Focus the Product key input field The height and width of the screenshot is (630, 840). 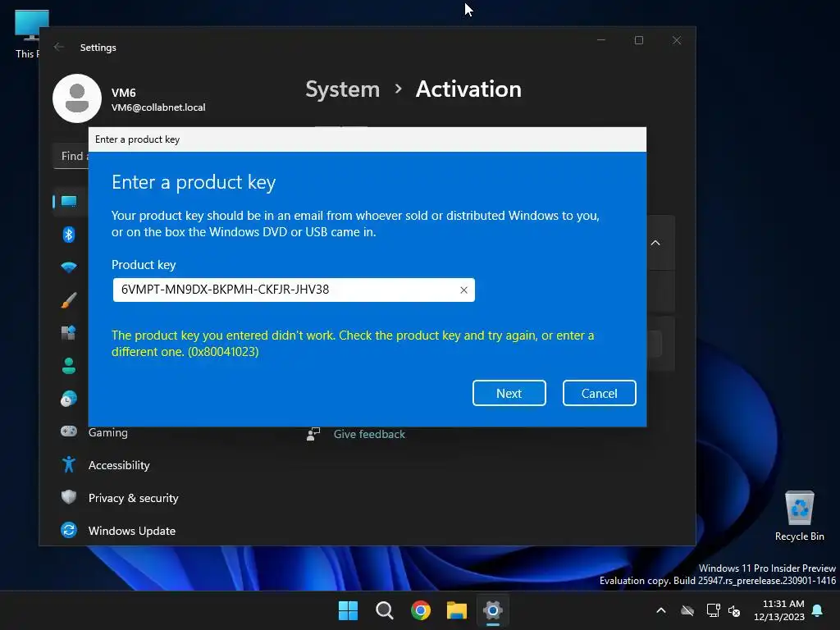pyautogui.click(x=294, y=290)
